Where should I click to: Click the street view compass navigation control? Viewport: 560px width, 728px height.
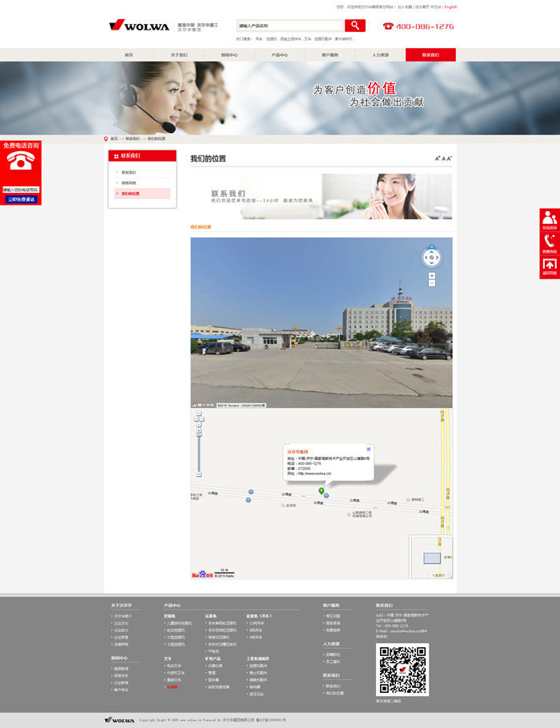click(431, 257)
